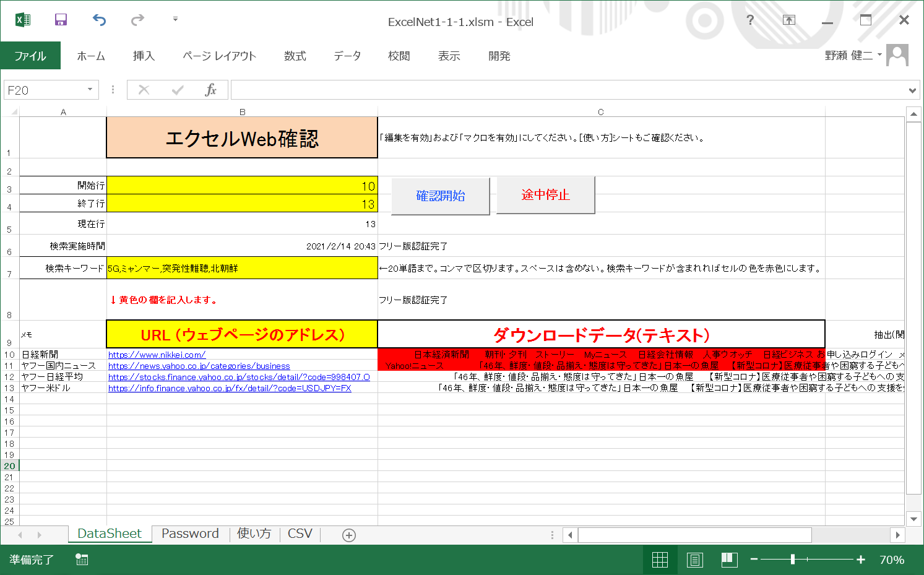Switch to Normal view
924x575 pixels.
coord(660,560)
